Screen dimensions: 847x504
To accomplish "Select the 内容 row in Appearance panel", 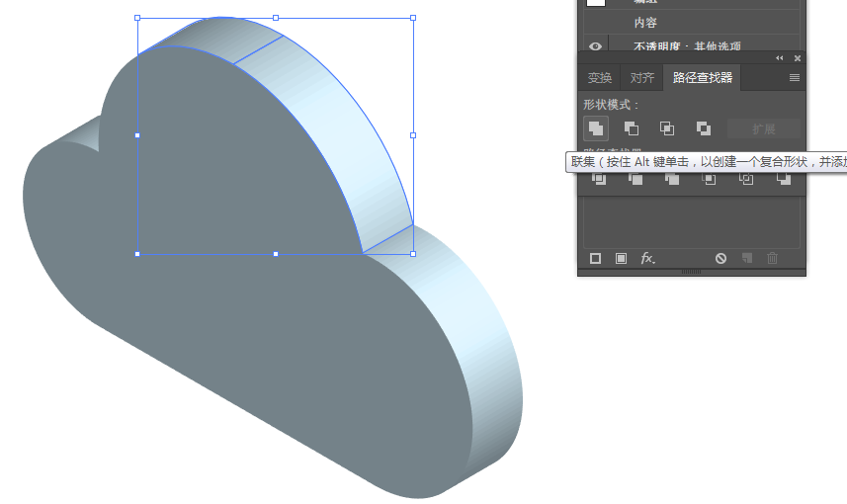I will [x=692, y=23].
